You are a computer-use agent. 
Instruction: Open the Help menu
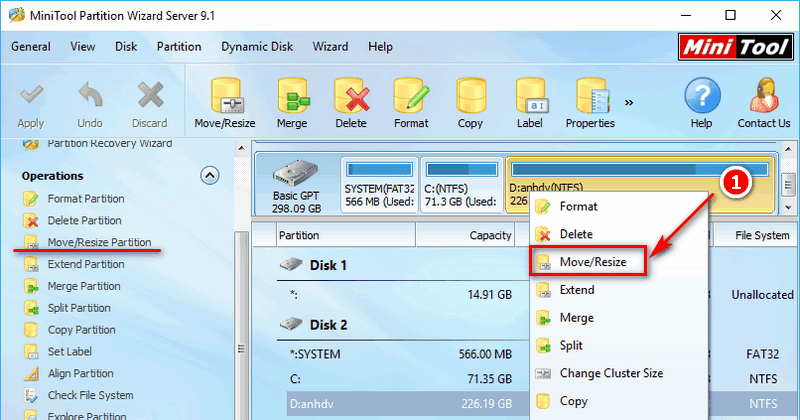381,46
